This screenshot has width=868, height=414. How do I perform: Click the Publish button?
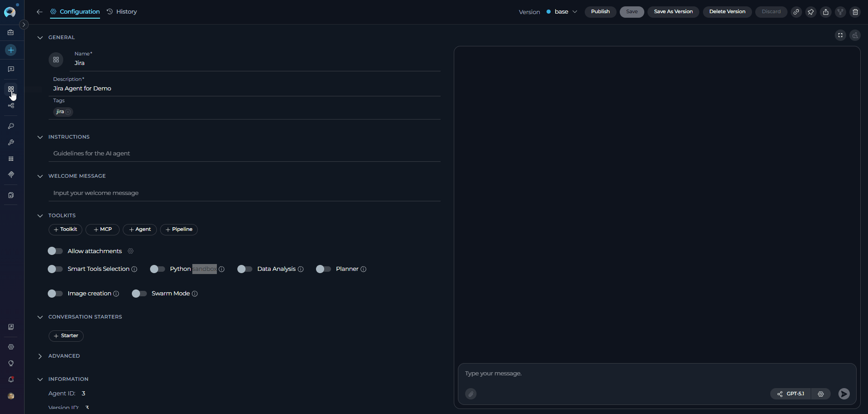click(x=600, y=12)
